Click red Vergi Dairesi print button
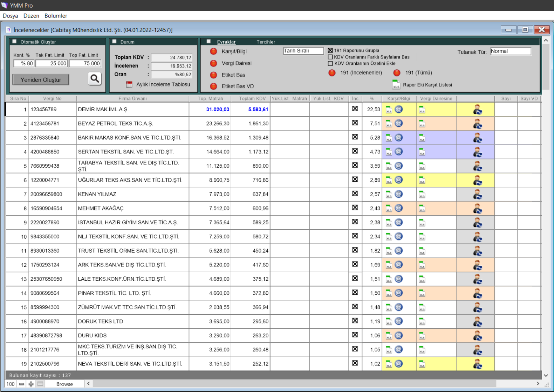The image size is (554, 392). coord(213,63)
